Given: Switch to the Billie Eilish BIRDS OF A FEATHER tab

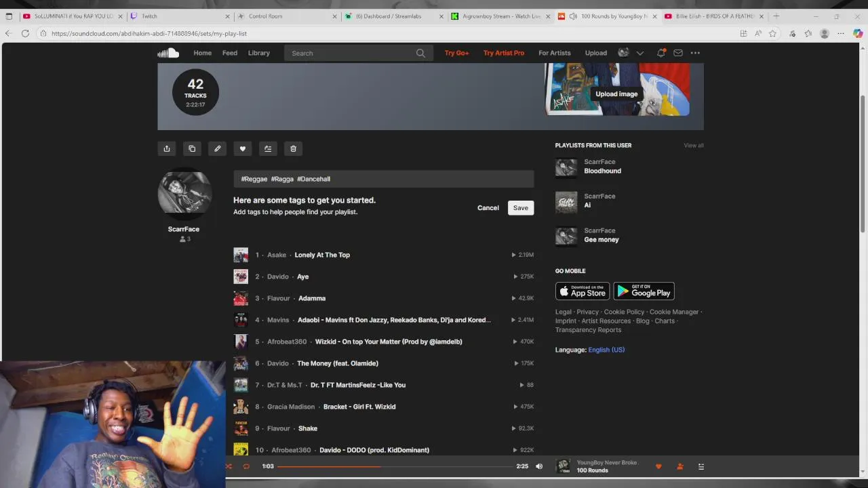Looking at the screenshot, I should pos(715,16).
